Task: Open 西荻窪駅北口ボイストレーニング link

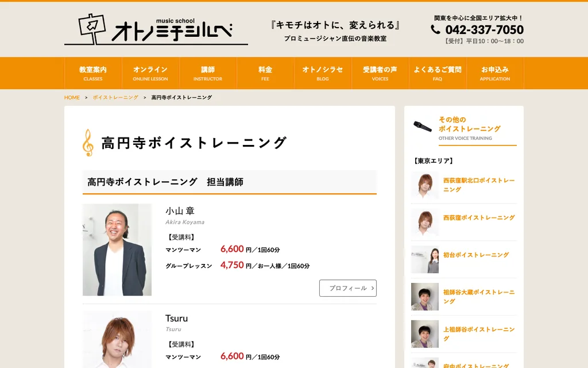Action: tap(479, 185)
